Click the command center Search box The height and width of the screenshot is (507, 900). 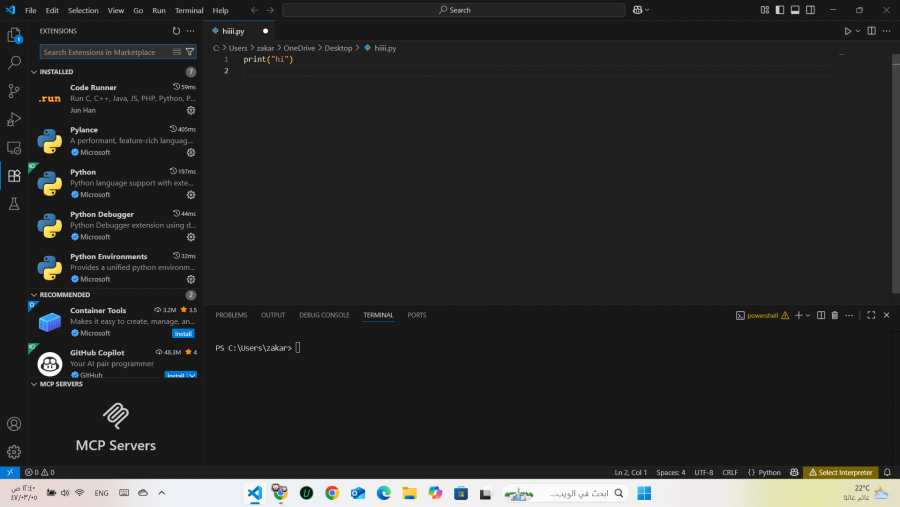454,10
